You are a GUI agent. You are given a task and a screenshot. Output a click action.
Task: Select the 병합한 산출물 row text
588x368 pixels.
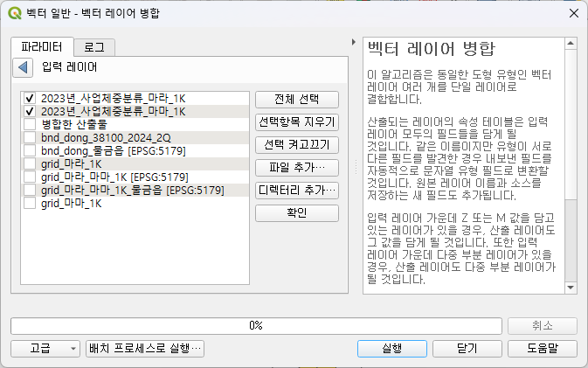click(74, 124)
